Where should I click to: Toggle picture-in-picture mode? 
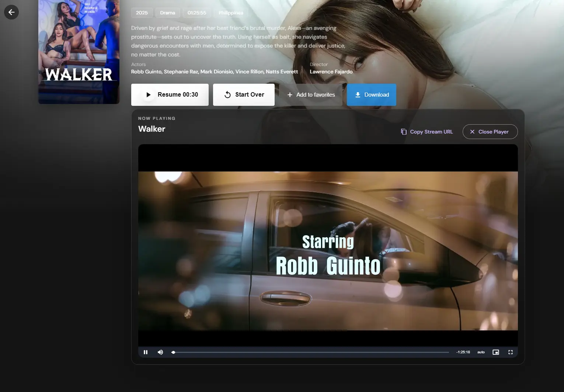click(496, 352)
